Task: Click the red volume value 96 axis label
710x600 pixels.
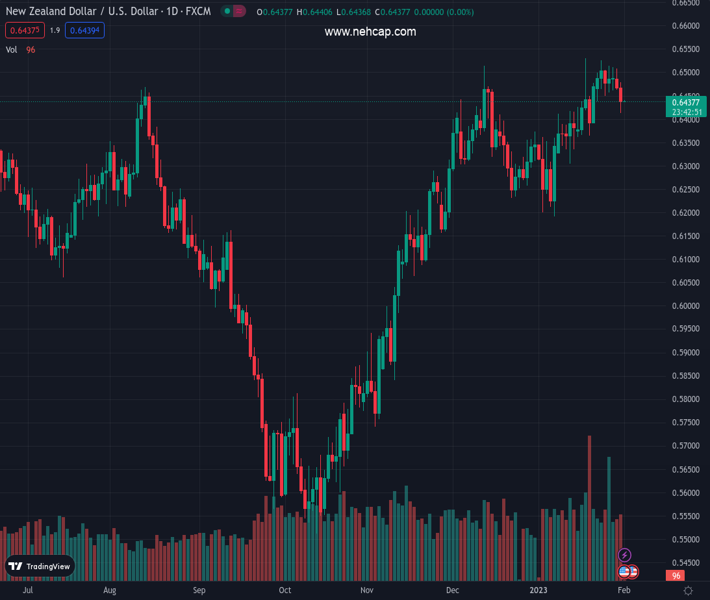Action: (x=677, y=577)
